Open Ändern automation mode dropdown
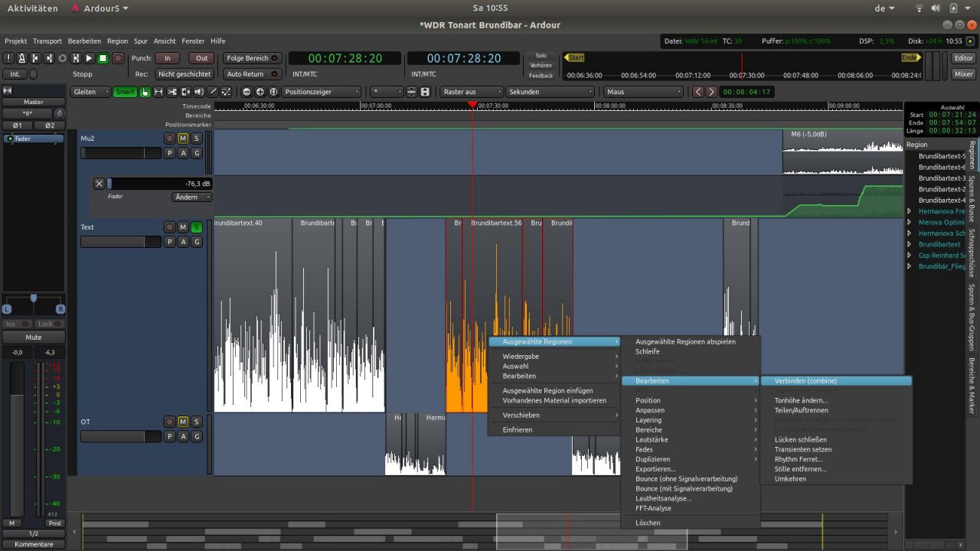 192,197
